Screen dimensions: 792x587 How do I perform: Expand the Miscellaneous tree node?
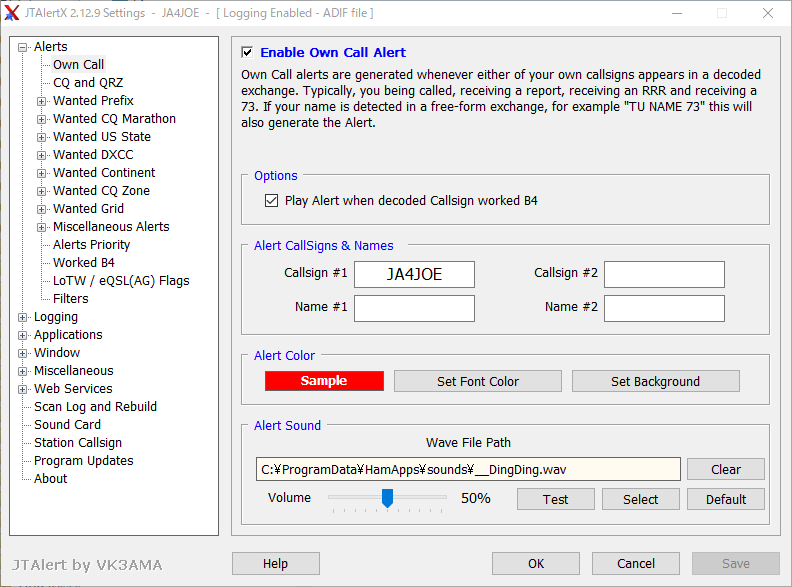pos(22,371)
